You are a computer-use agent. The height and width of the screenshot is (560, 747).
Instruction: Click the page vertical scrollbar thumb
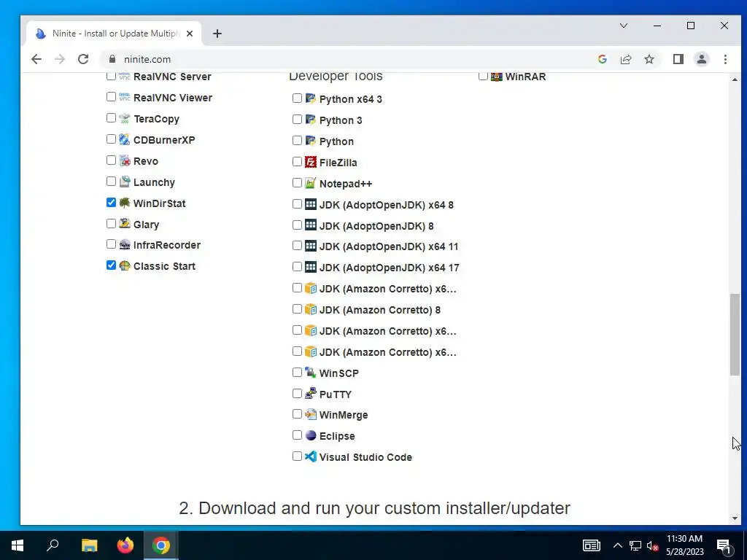click(x=735, y=335)
